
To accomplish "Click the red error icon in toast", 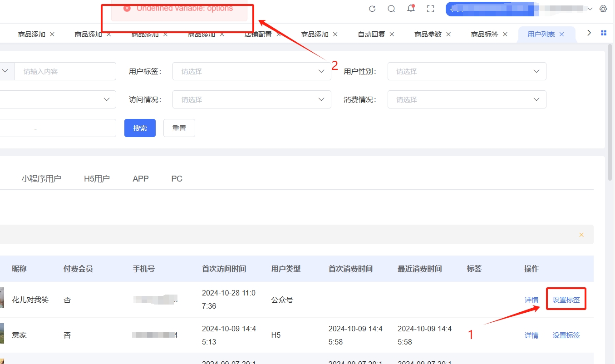I will [127, 8].
